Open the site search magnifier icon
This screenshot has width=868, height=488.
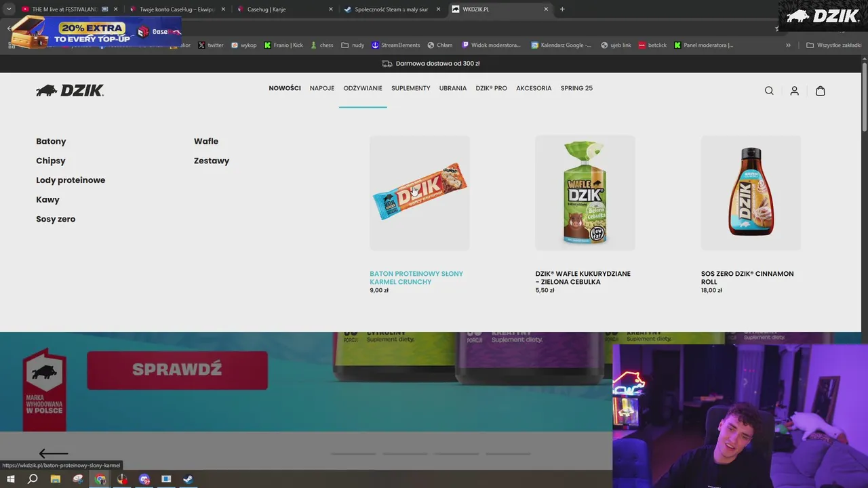pyautogui.click(x=769, y=91)
